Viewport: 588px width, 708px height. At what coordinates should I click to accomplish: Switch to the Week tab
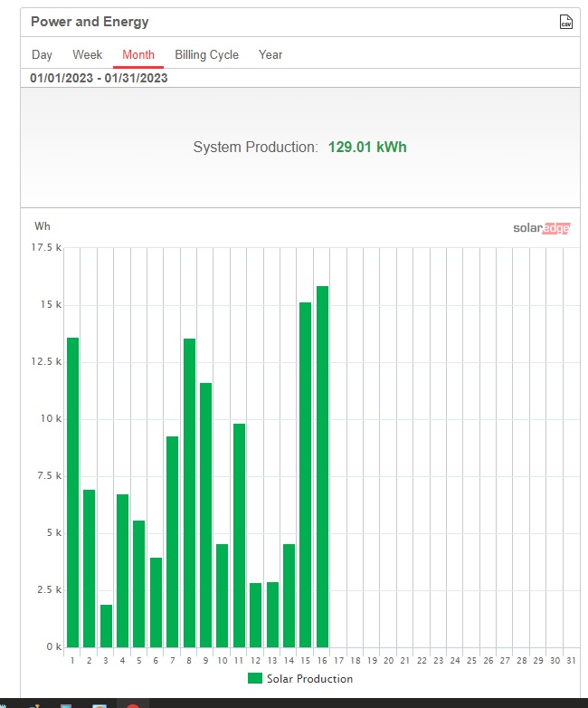point(88,55)
